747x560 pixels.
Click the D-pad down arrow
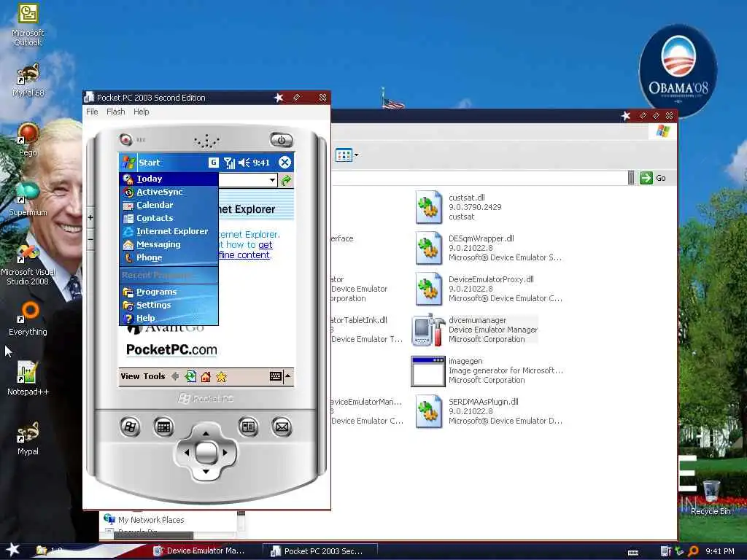(206, 472)
